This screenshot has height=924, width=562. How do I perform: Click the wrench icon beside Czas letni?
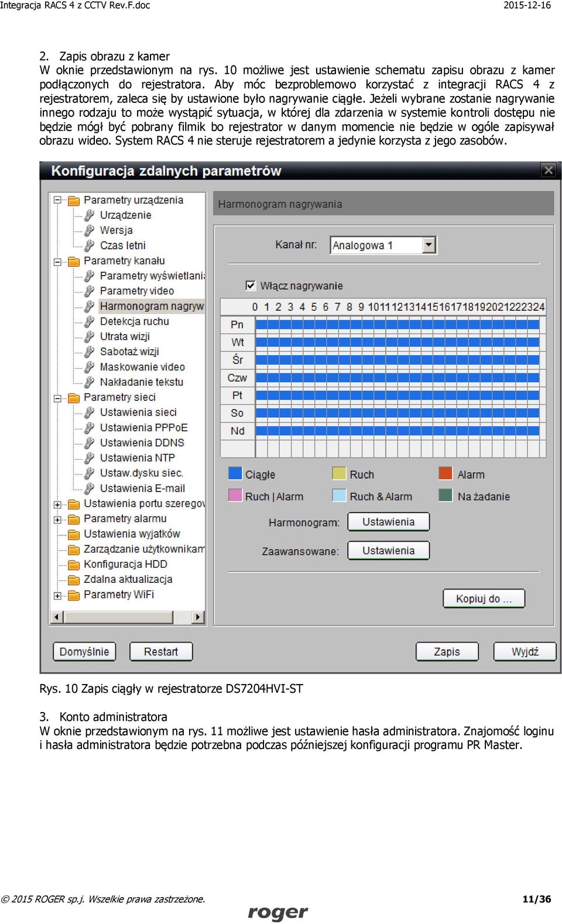(90, 245)
